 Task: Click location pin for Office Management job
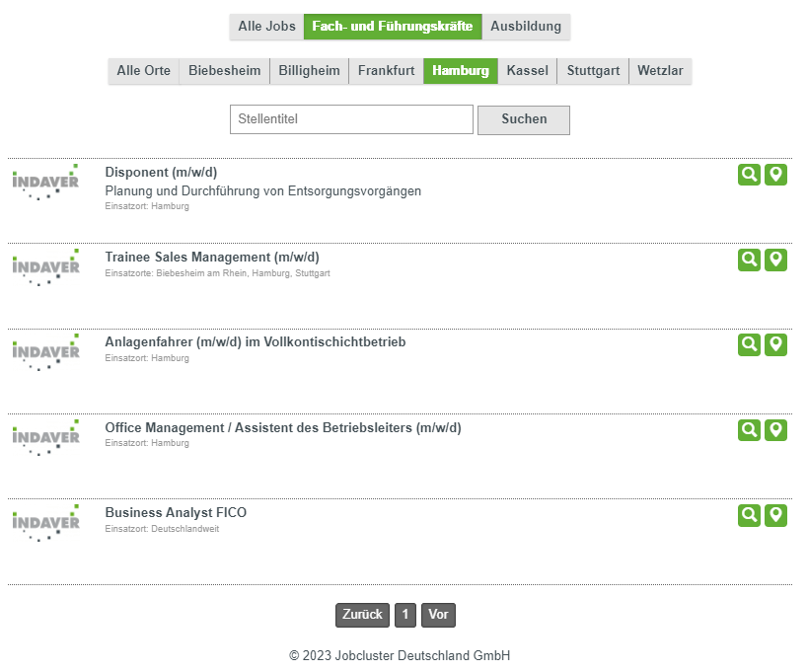(776, 429)
